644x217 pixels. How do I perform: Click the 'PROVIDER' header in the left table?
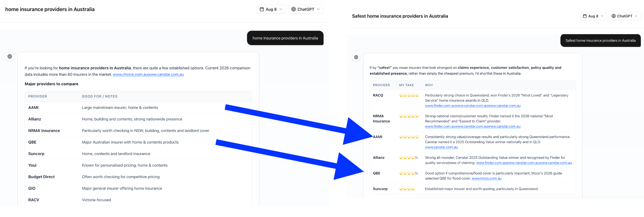pyautogui.click(x=37, y=96)
